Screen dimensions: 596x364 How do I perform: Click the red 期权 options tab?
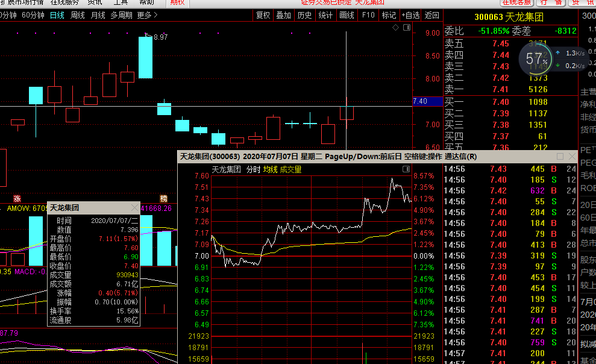(177, 2)
